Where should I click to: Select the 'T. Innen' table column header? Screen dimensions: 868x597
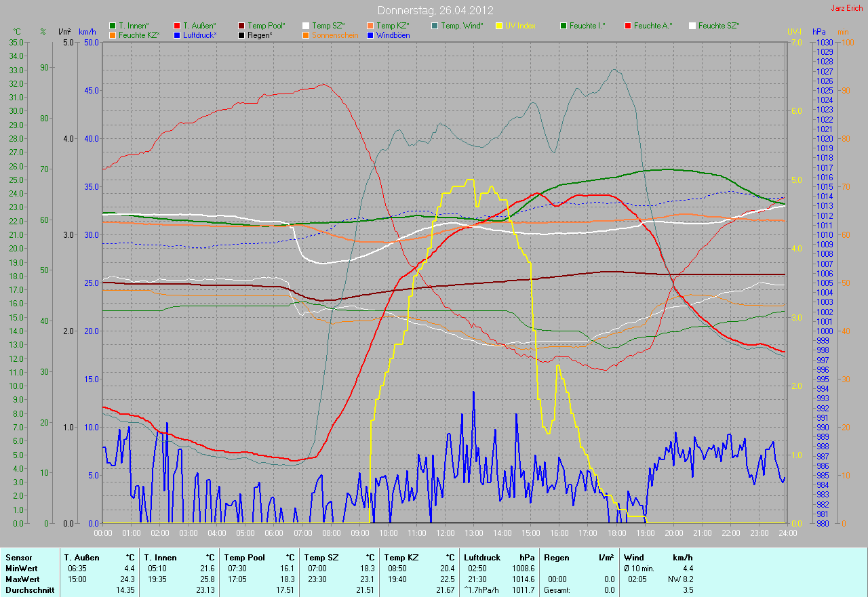160,558
